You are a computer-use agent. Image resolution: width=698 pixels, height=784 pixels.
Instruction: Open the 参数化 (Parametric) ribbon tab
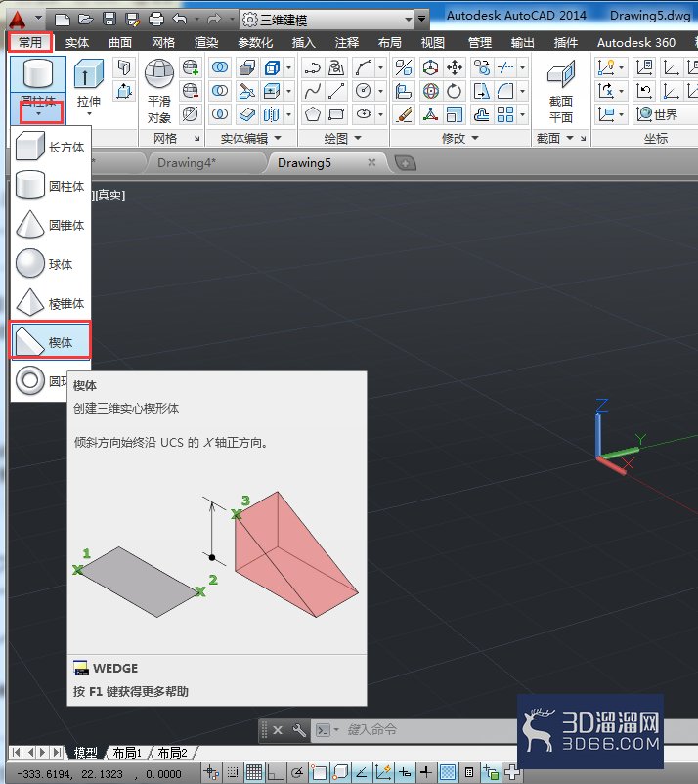[x=255, y=42]
